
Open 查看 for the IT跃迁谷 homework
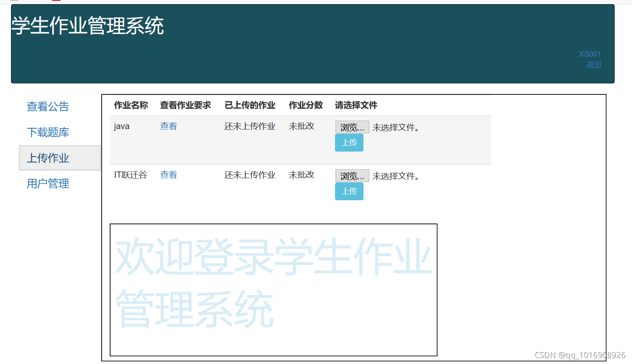point(169,174)
